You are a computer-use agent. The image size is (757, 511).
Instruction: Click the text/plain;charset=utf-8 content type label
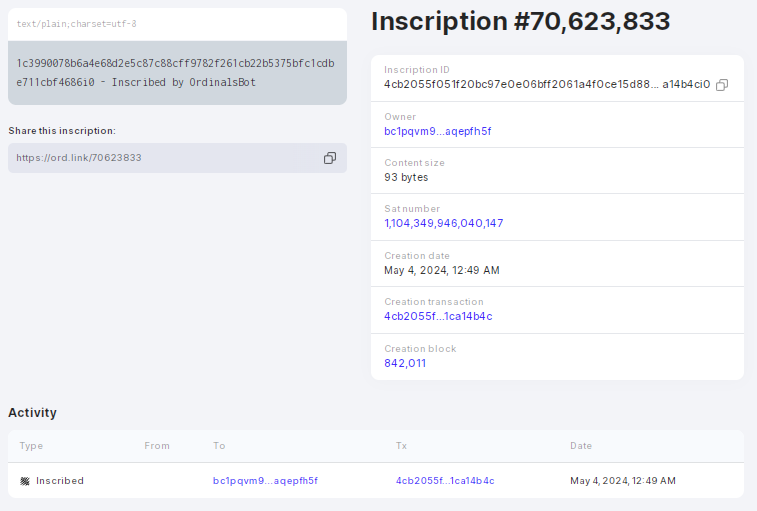pos(76,24)
